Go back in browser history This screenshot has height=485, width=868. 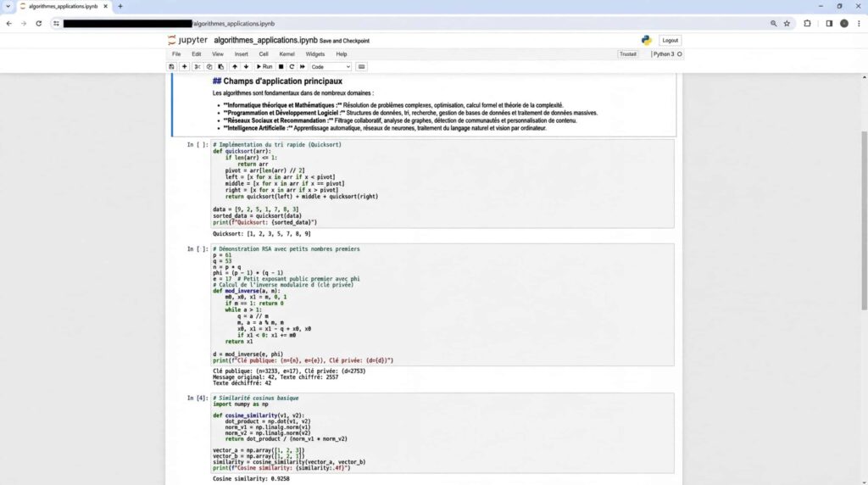(8, 24)
